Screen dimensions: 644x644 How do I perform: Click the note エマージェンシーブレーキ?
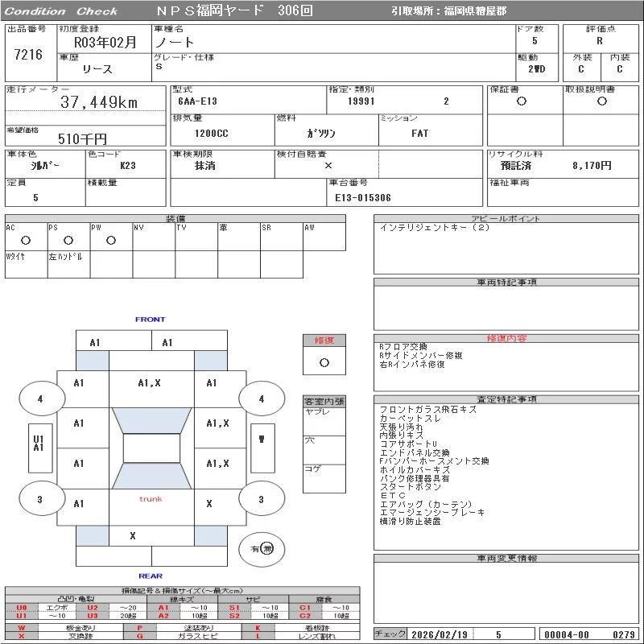(x=432, y=513)
